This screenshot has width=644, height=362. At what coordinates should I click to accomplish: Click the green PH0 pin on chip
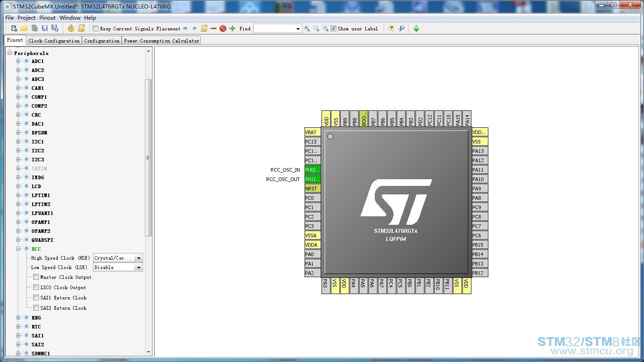click(313, 170)
